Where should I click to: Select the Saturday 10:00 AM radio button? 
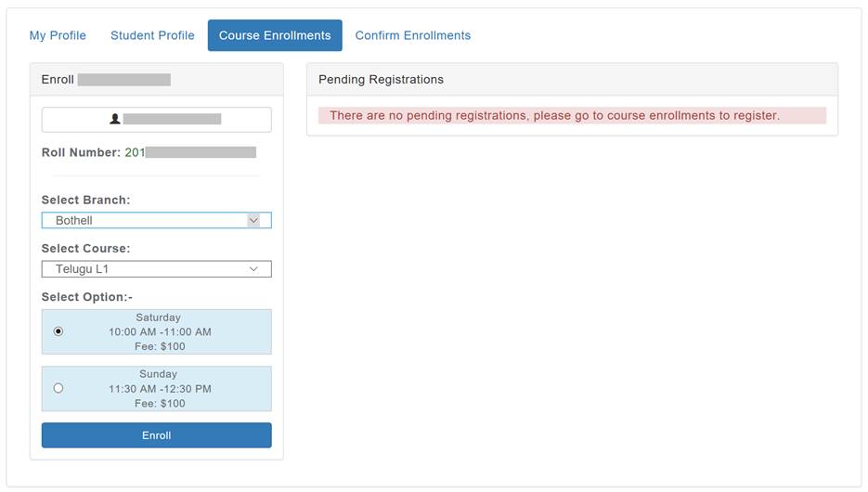58,331
